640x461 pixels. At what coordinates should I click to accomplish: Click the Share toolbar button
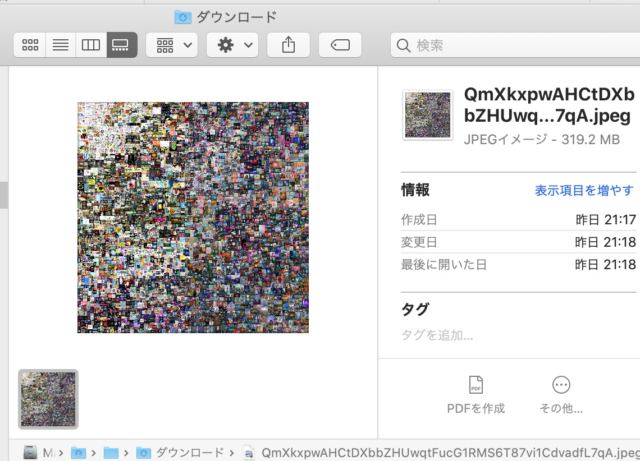click(x=288, y=45)
